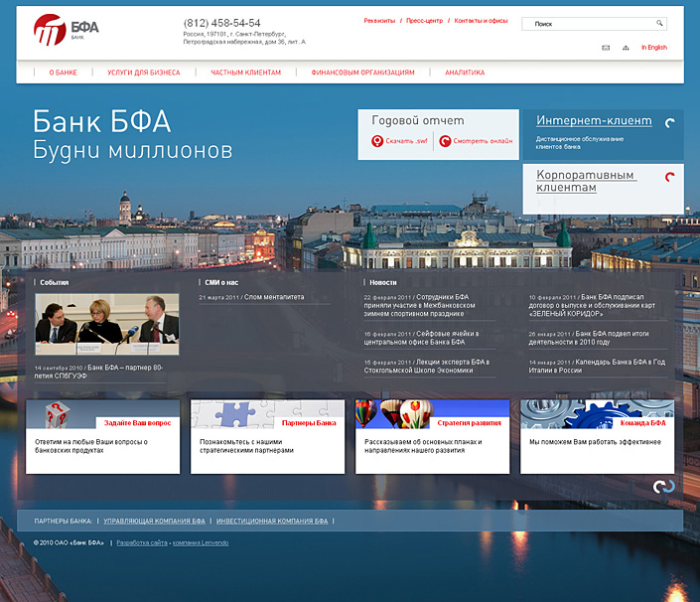Open news about Межбанковском зимнем спортивном празднике

419,305
